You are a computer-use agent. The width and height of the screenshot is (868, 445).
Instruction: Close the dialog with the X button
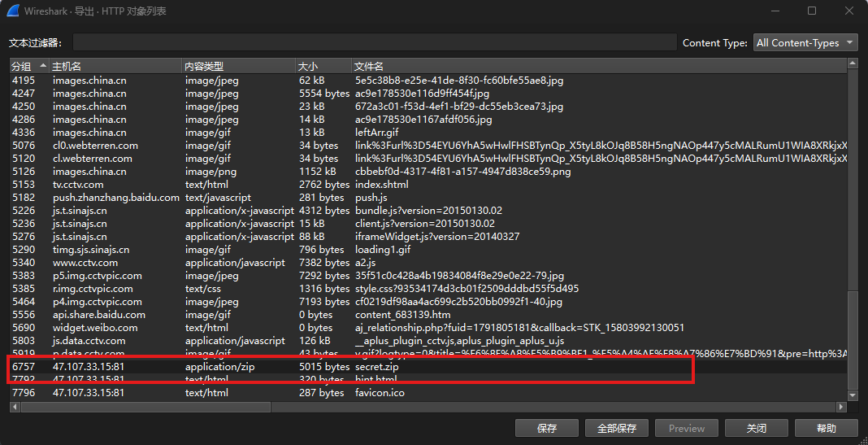pyautogui.click(x=848, y=11)
